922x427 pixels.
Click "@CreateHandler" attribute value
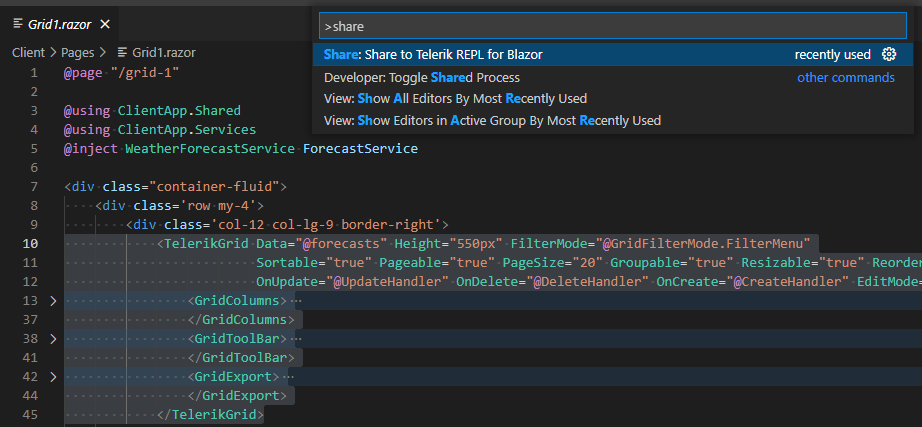click(x=788, y=282)
